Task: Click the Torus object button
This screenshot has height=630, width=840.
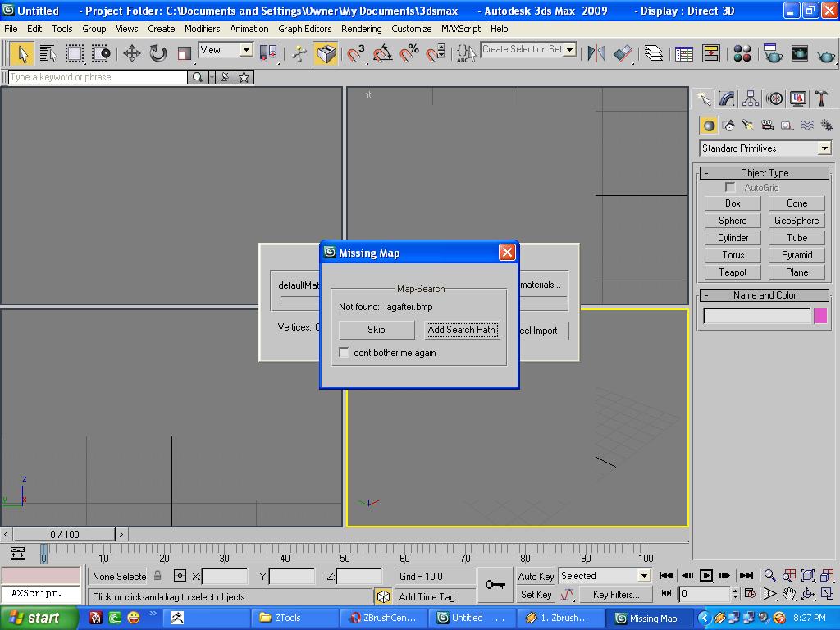Action: pyautogui.click(x=733, y=255)
